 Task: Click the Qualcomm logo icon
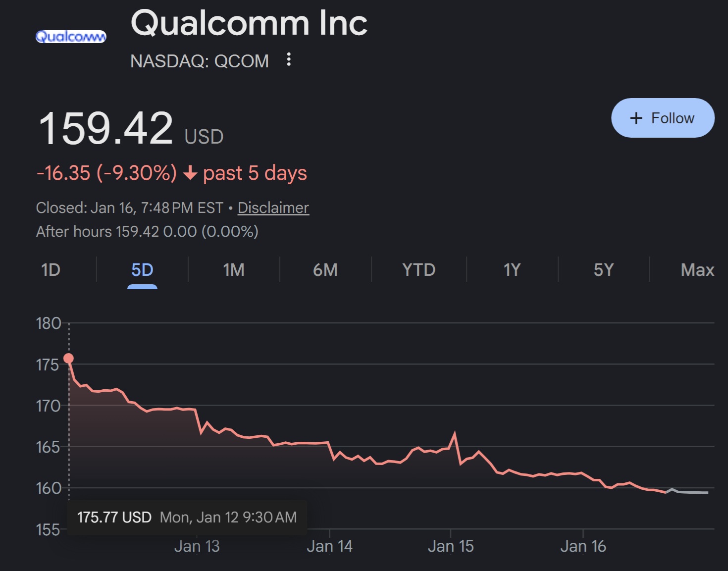click(x=71, y=37)
